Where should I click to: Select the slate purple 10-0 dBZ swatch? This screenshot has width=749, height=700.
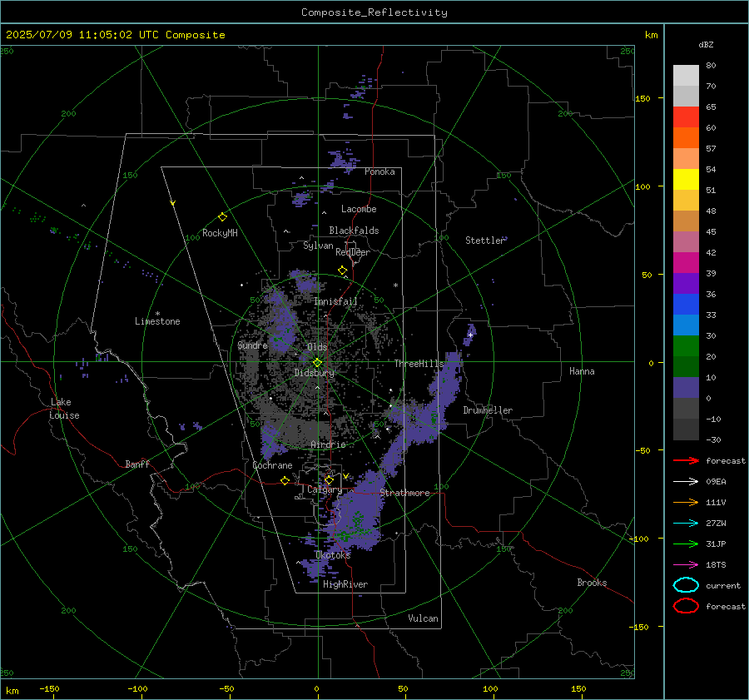pos(686,387)
